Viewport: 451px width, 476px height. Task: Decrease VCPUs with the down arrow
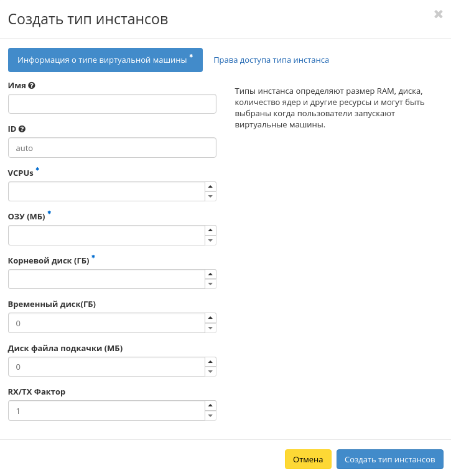tap(211, 196)
